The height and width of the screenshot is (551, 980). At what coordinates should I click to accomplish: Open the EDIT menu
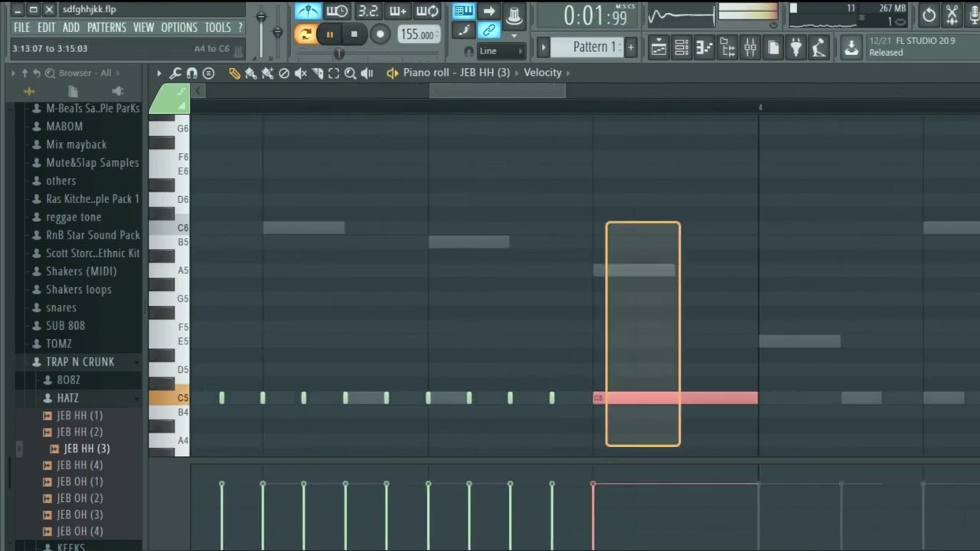click(x=47, y=28)
